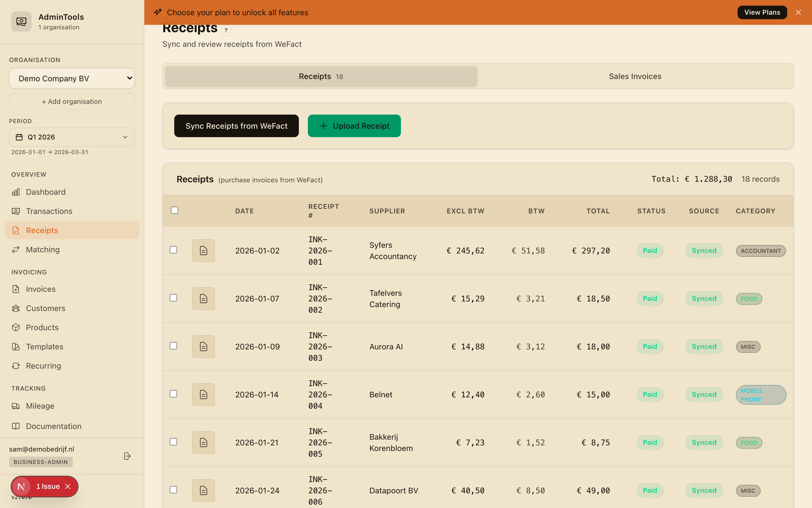Toggle the select-all checkbox in table header
This screenshot has height=508, width=812.
[x=175, y=210]
